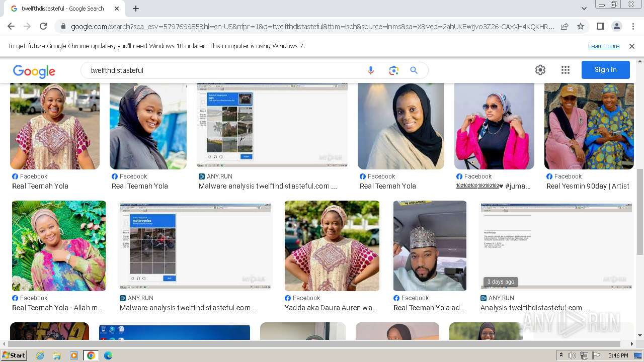Bookmark this page with star icon
644x362 pixels.
[581, 26]
